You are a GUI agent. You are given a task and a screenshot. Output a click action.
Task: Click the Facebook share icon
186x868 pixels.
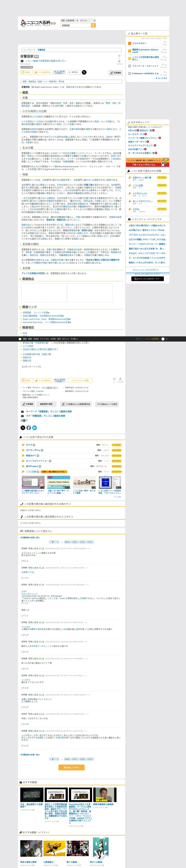(29, 428)
